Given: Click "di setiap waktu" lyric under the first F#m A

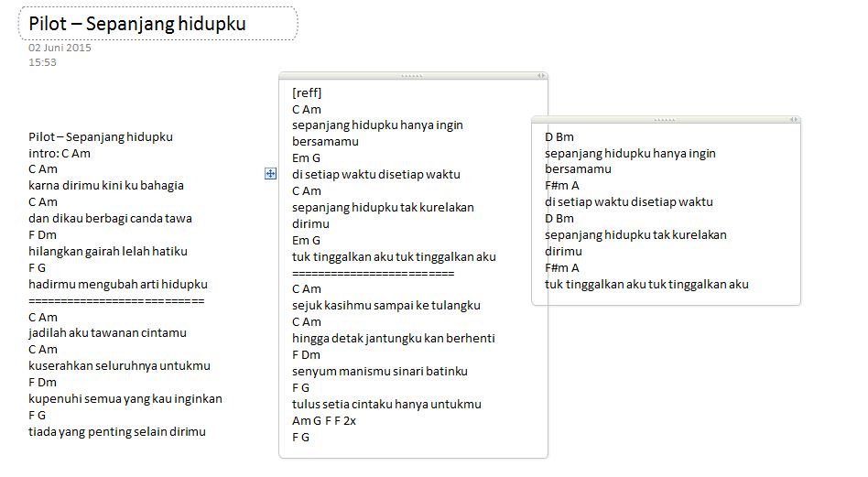Looking at the screenshot, I should pos(628,202).
